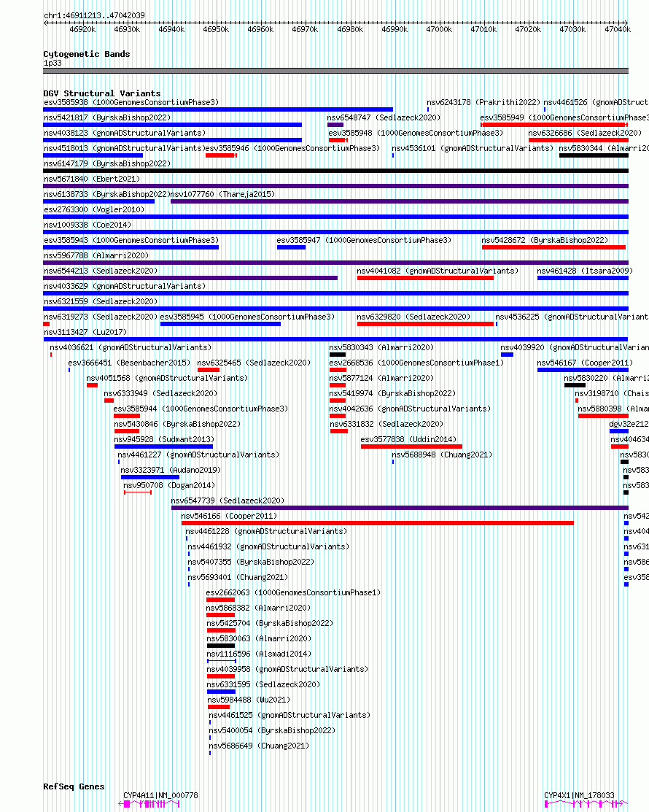This screenshot has width=649, height=812.
Task: Open nsv4039920 gnomAD variant label
Action: point(575,347)
